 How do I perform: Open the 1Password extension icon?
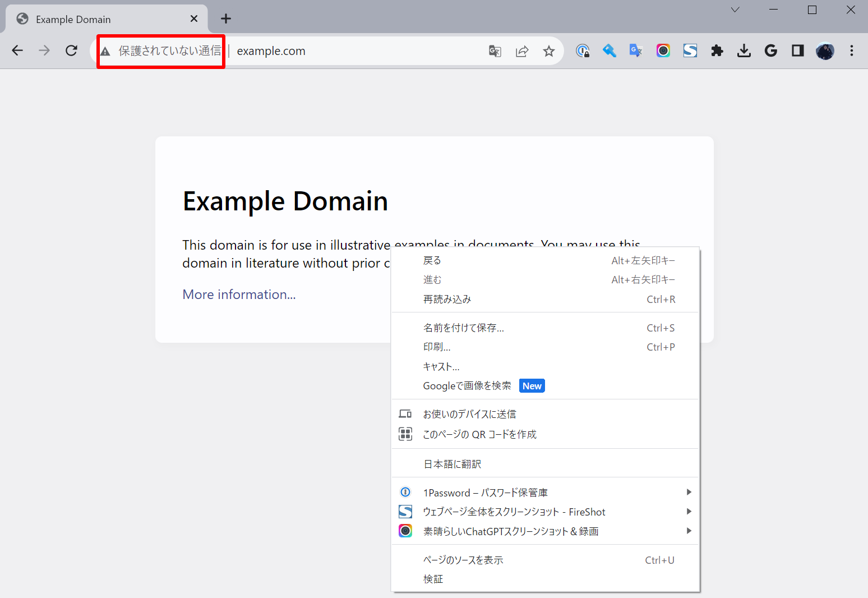583,50
